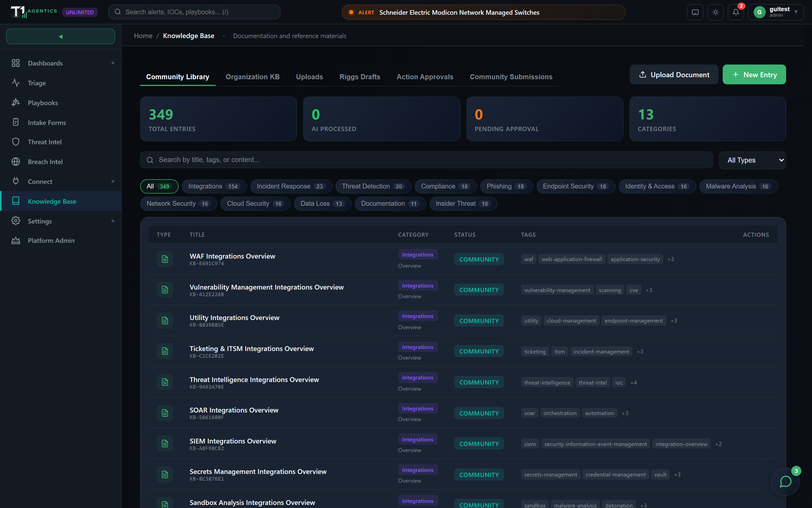Click the New Entry button
Image resolution: width=812 pixels, height=508 pixels.
click(754, 75)
